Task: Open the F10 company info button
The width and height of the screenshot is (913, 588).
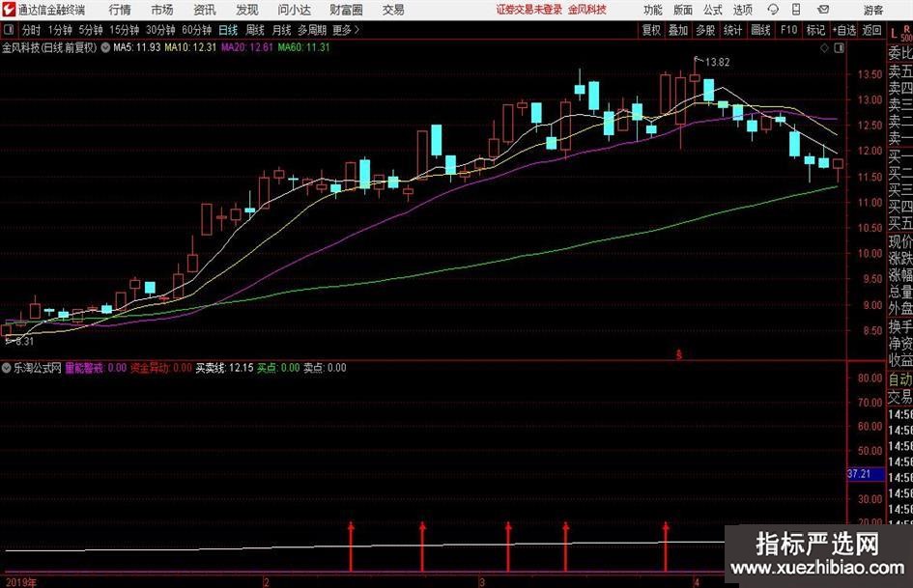Action: (788, 30)
